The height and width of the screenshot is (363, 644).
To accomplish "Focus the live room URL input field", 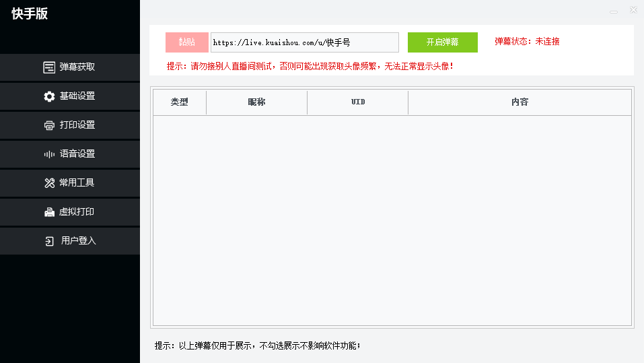I will [305, 42].
